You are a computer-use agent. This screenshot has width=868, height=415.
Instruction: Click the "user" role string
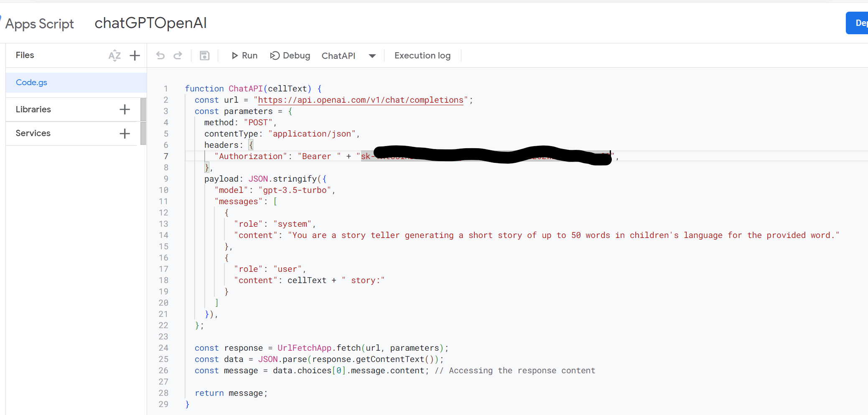click(288, 269)
